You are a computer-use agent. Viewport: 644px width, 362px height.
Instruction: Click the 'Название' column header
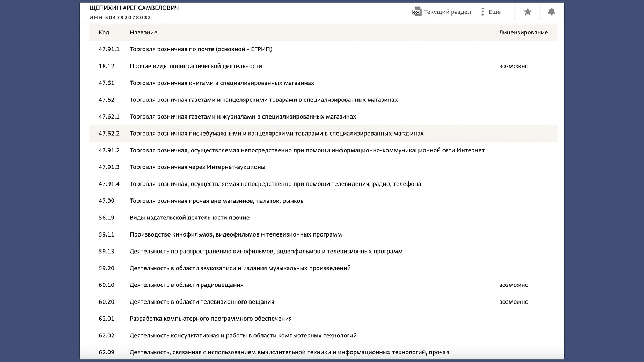[143, 32]
